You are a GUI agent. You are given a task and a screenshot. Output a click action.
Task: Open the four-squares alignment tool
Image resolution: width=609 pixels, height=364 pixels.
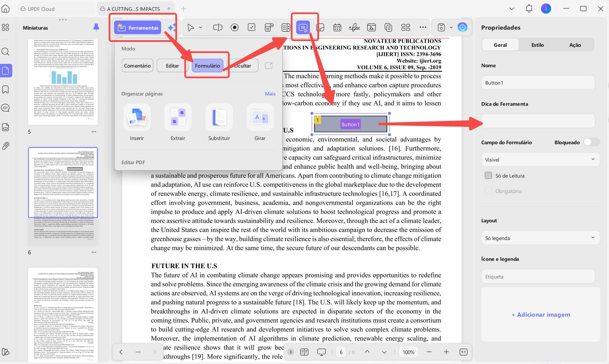405,27
